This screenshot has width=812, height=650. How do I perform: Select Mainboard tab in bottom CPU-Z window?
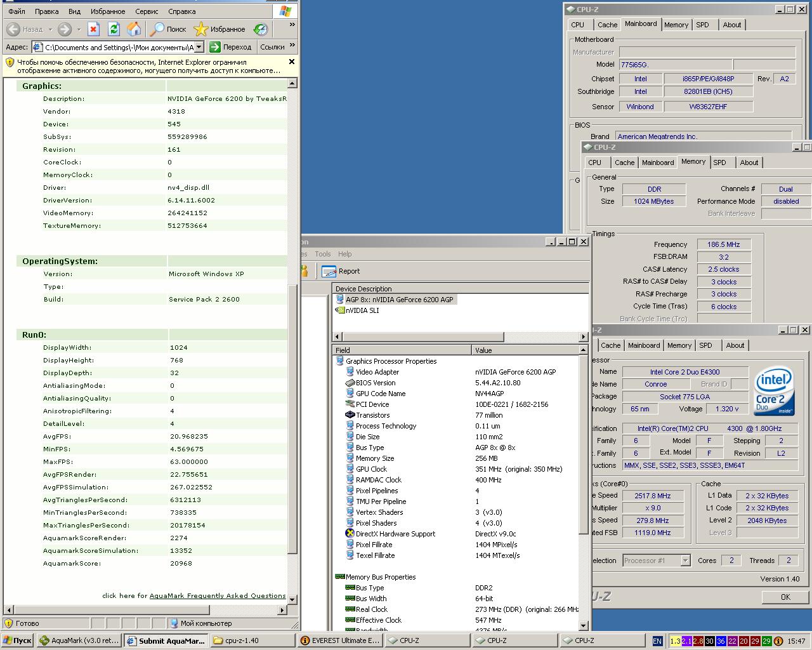(644, 345)
